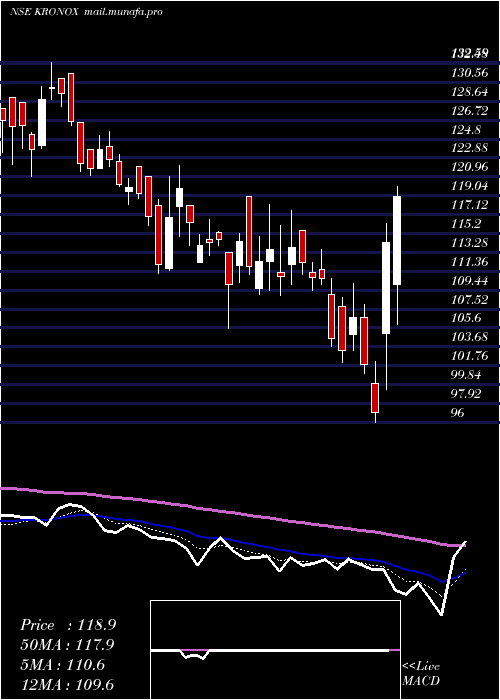Click the 124.8 price axis label
The image size is (500, 700).
[467, 129]
